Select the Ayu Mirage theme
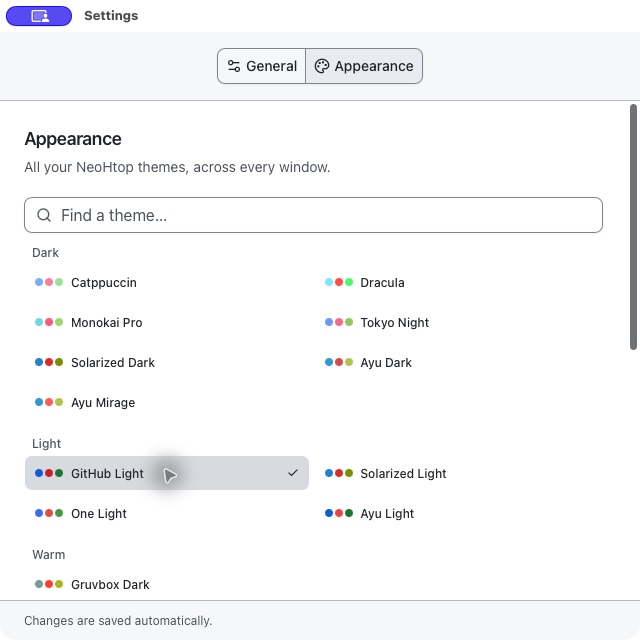 tap(167, 402)
